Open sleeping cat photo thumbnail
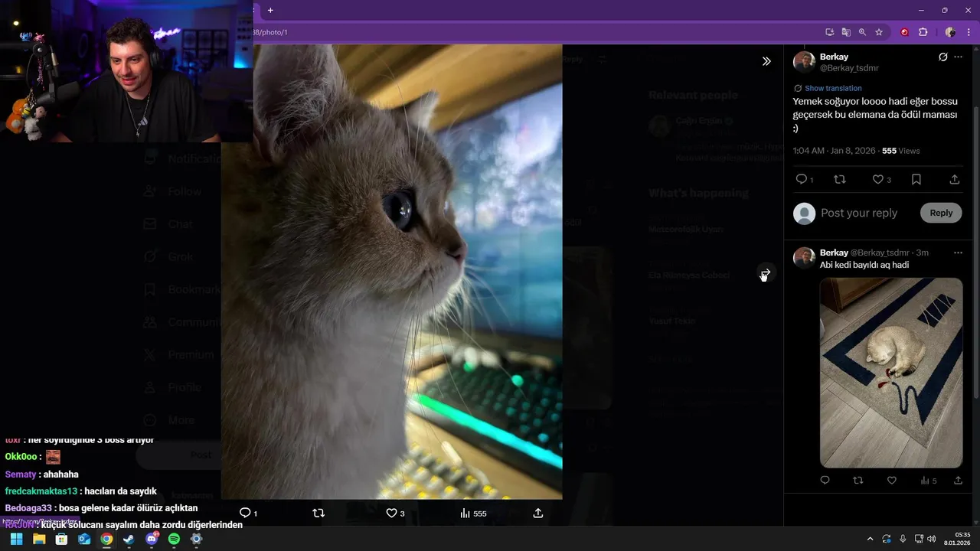Image resolution: width=980 pixels, height=551 pixels. pyautogui.click(x=891, y=373)
